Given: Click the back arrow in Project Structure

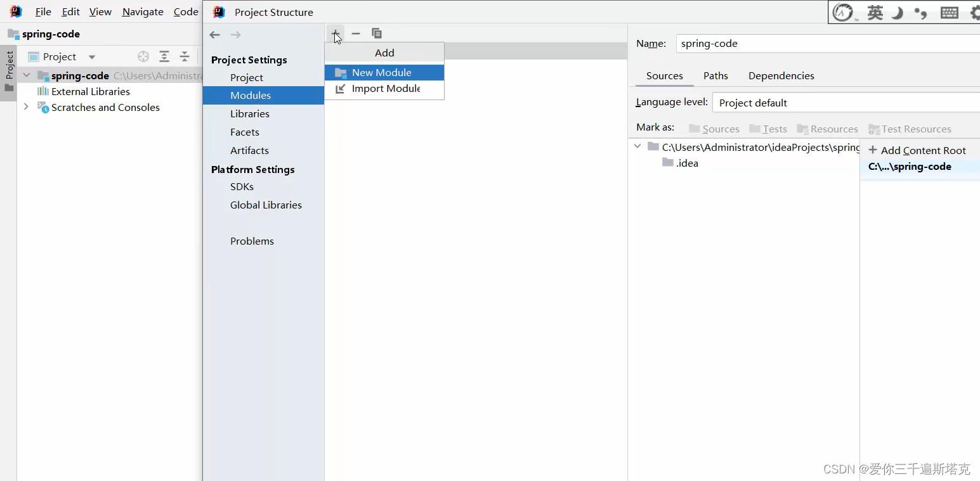Looking at the screenshot, I should click(214, 35).
